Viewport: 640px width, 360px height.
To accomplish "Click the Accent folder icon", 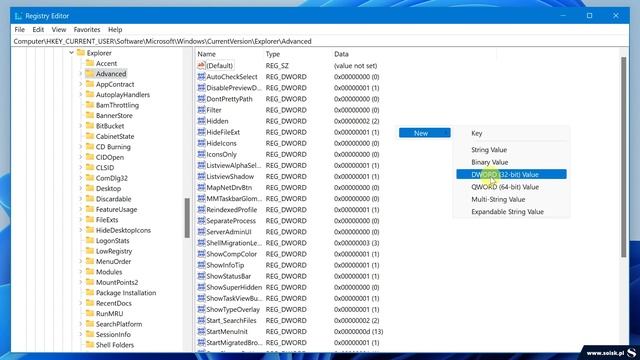I will (x=90, y=63).
